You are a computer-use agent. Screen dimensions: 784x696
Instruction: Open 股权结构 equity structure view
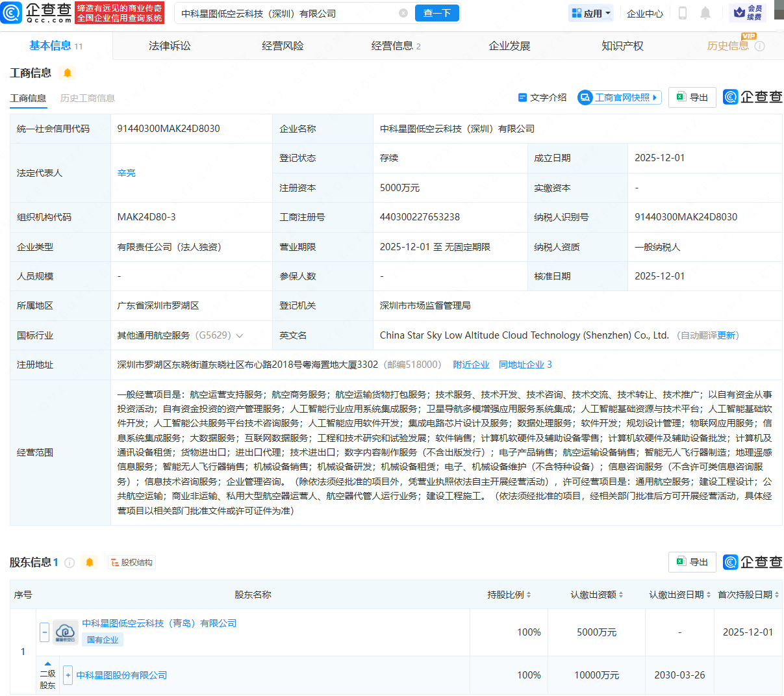[132, 563]
